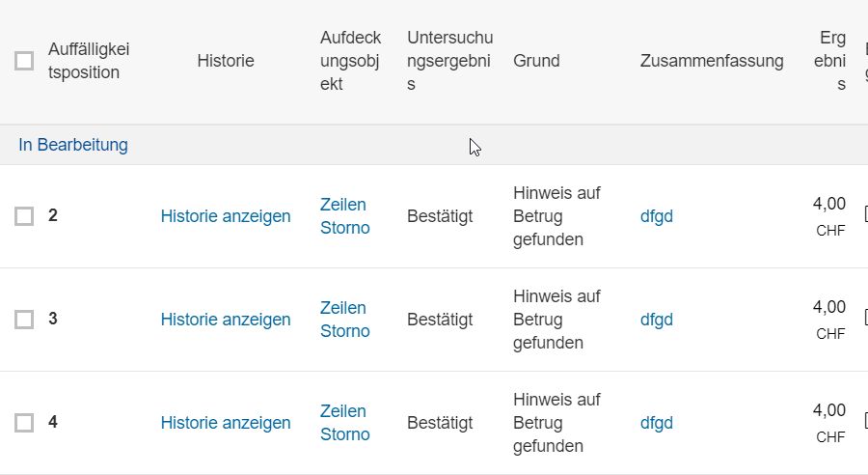Sort by Aufdeckungsobjekt column header
868x475 pixels.
click(x=350, y=61)
